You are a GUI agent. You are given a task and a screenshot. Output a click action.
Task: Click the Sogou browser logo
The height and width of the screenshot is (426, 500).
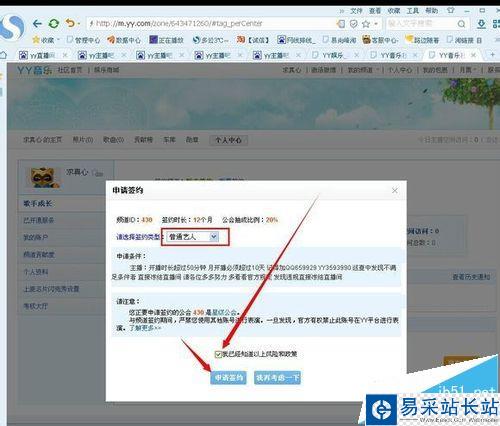12,27
